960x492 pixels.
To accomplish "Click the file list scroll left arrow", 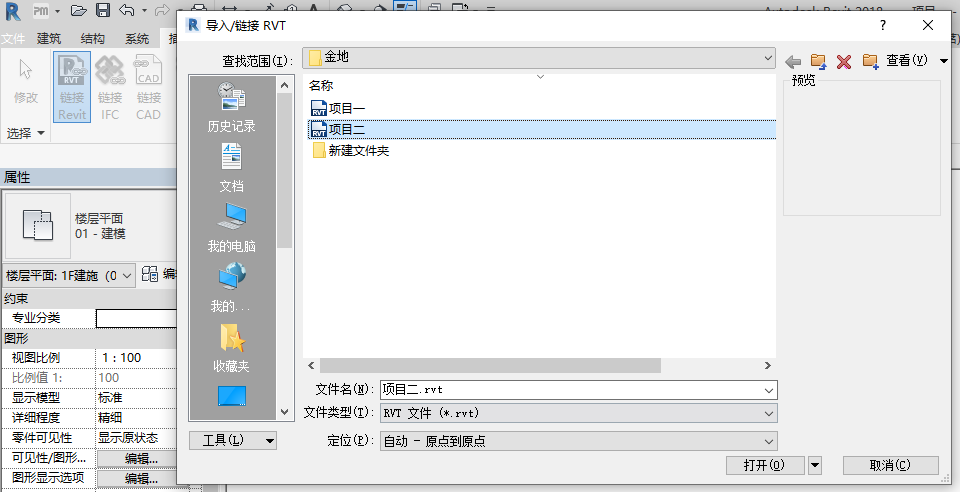I will pyautogui.click(x=311, y=365).
